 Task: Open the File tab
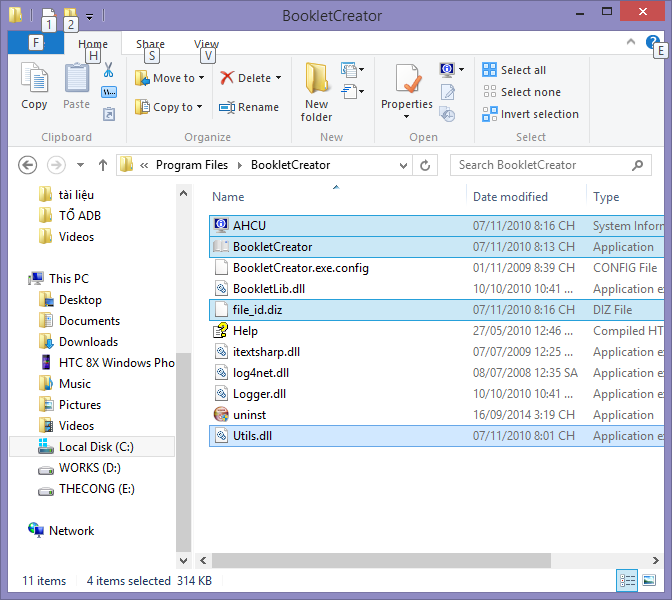coord(36,43)
